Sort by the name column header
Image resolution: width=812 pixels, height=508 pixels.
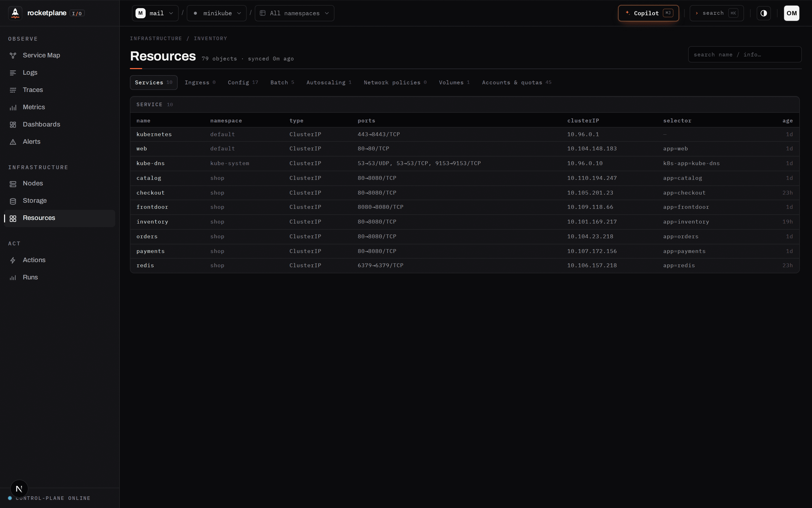pos(143,121)
